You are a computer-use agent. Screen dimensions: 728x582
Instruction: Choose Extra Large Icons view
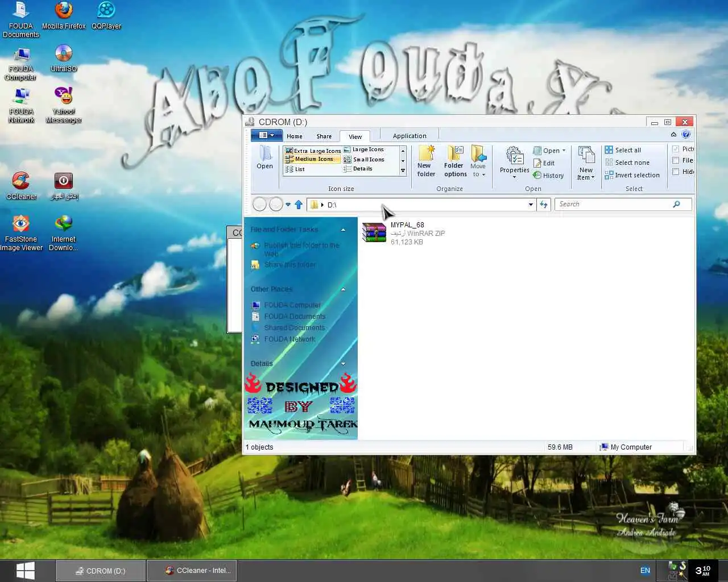[313, 151]
